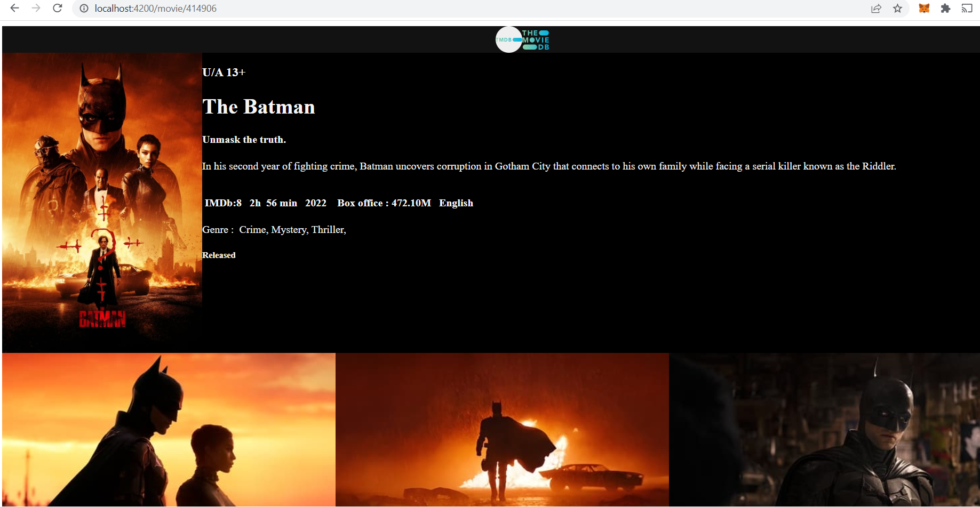Screen dimensions: 980x507
Task: Click the browser forward arrow
Action: point(36,9)
